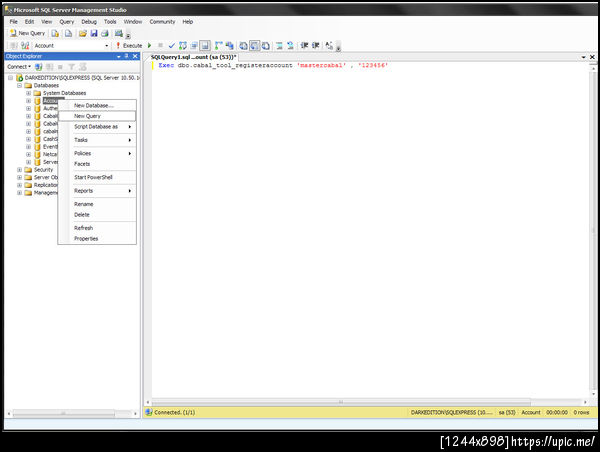Click the change connection icon left of Account

(25, 46)
